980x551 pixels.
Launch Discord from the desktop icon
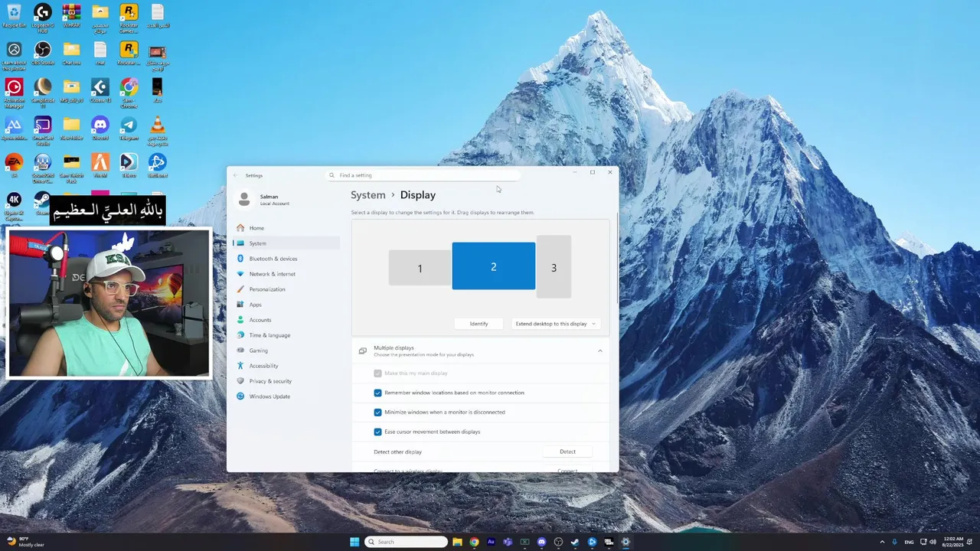tap(100, 129)
